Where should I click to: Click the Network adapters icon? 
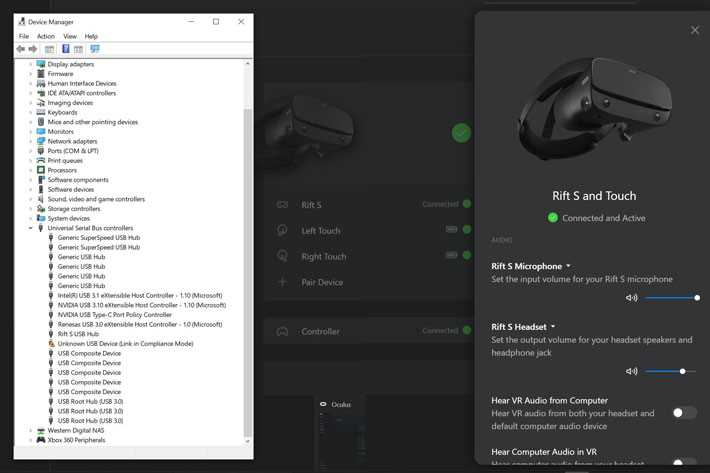(41, 141)
